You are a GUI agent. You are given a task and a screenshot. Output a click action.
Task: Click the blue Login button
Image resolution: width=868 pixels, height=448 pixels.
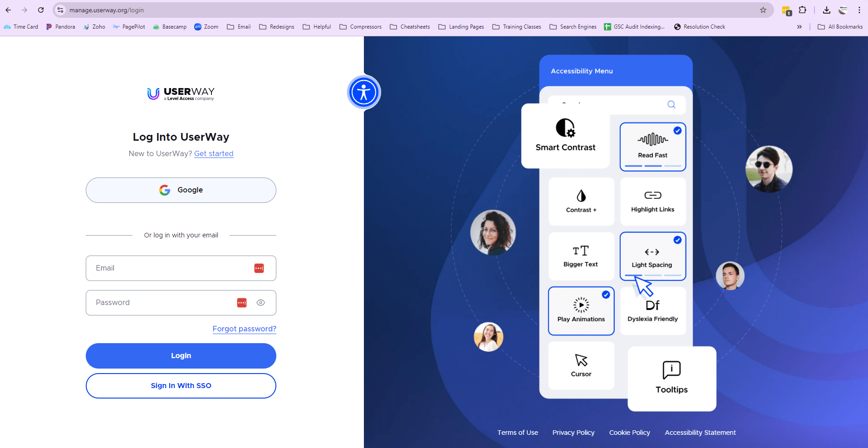(x=181, y=356)
